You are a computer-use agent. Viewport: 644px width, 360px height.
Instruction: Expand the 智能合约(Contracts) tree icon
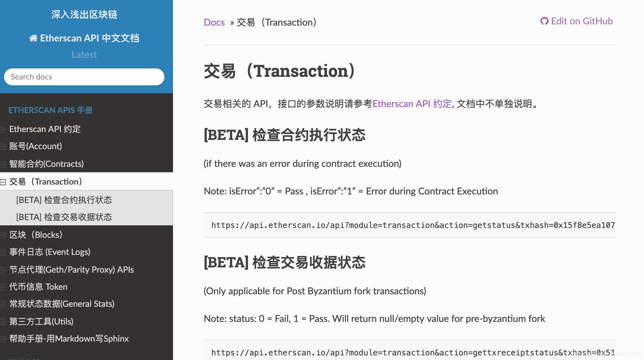tap(3, 164)
